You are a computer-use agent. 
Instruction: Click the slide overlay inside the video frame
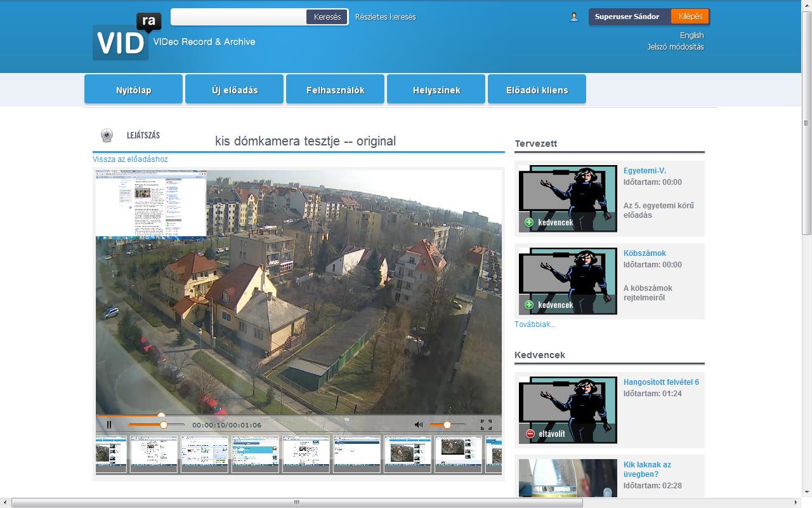click(151, 204)
